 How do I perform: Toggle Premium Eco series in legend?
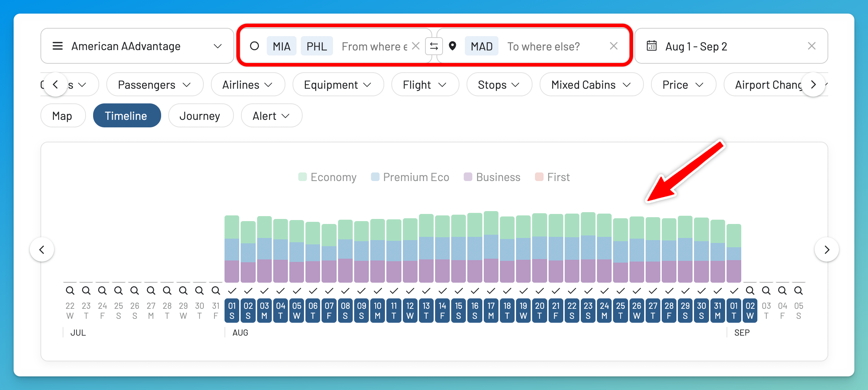tap(410, 177)
